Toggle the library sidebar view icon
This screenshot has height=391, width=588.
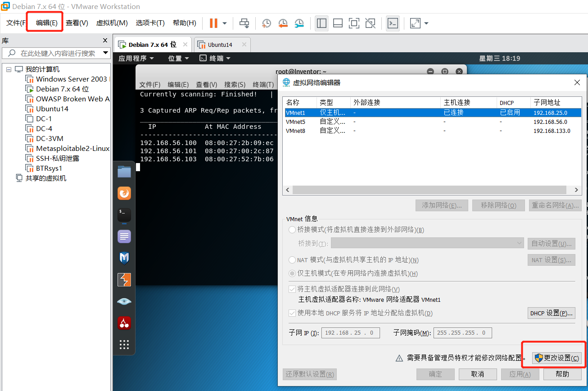(321, 23)
